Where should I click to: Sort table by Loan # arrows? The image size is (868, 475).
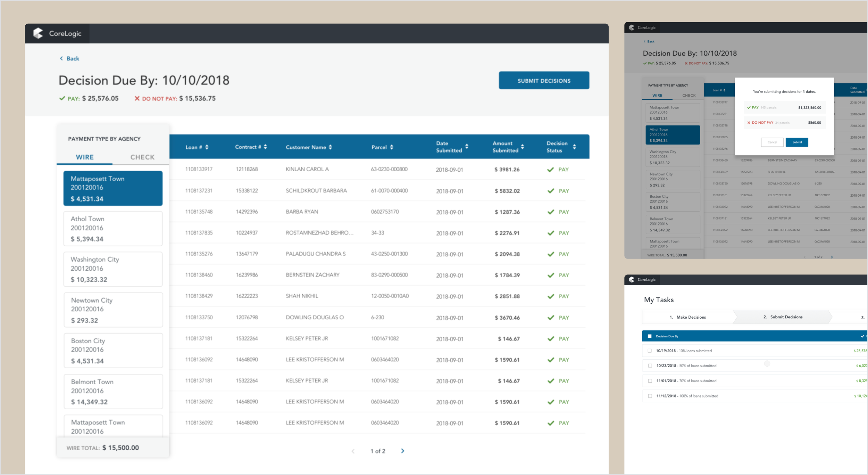pyautogui.click(x=207, y=147)
